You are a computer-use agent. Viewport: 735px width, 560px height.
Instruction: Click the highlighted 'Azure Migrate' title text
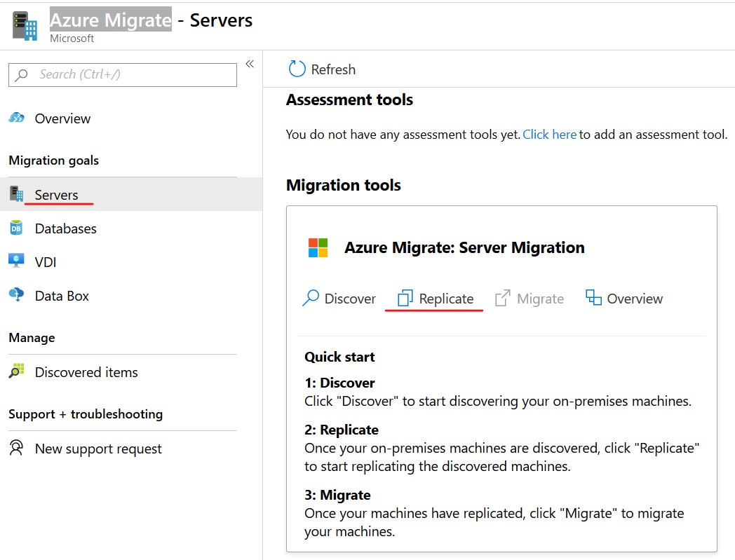111,20
